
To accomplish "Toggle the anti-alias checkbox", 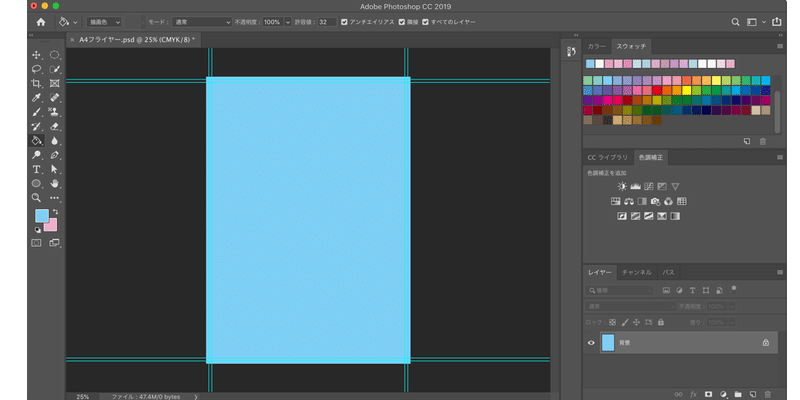I will coord(344,22).
